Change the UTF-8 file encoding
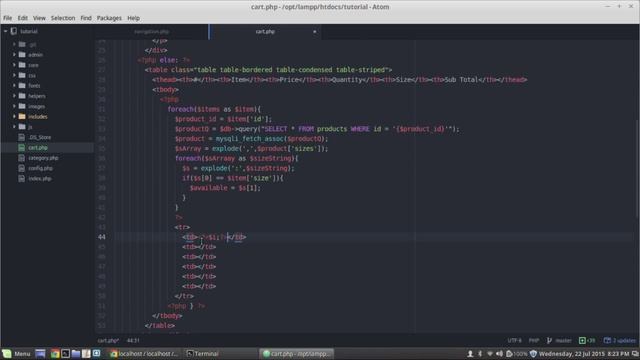Image resolution: width=640 pixels, height=360 pixels. tap(515, 340)
